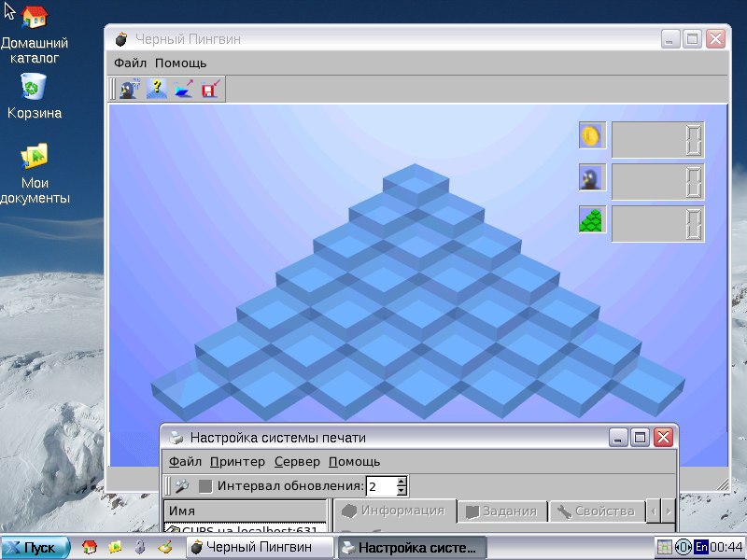Image resolution: width=747 pixels, height=560 pixels.
Task: Click the green brush taskbar quick-launch icon
Action: tap(165, 547)
